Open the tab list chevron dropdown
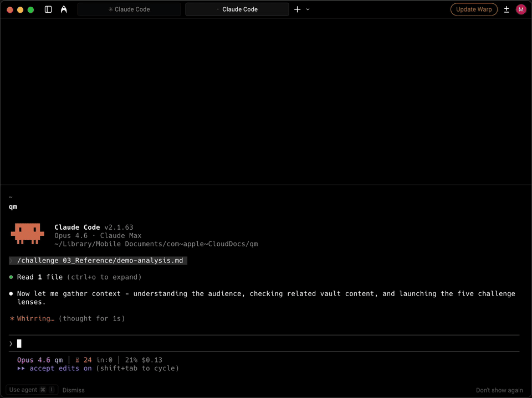 click(307, 9)
